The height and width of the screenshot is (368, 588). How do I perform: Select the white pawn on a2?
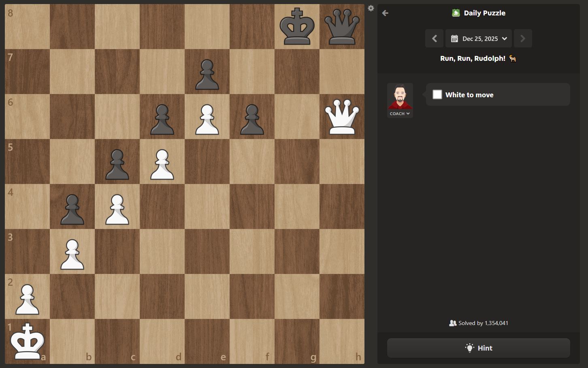click(27, 299)
